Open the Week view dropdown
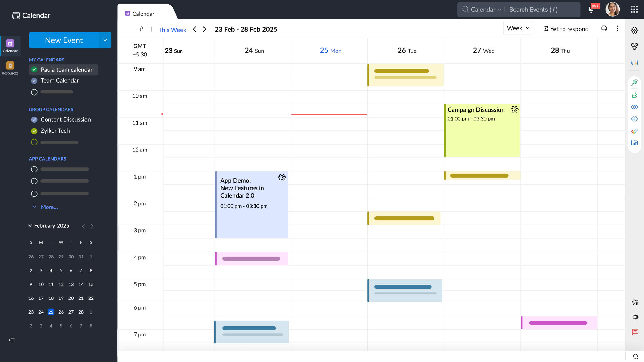The width and height of the screenshot is (644, 362). point(517,28)
